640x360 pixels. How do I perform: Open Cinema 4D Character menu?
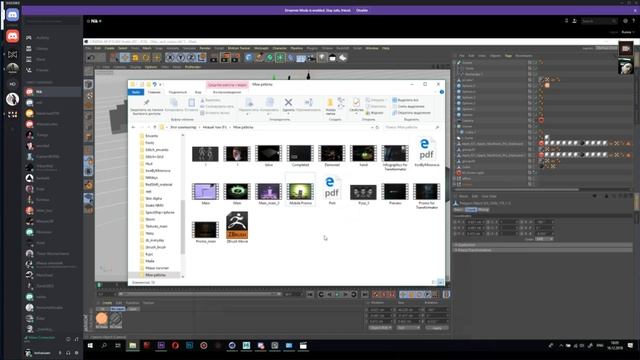280,48
